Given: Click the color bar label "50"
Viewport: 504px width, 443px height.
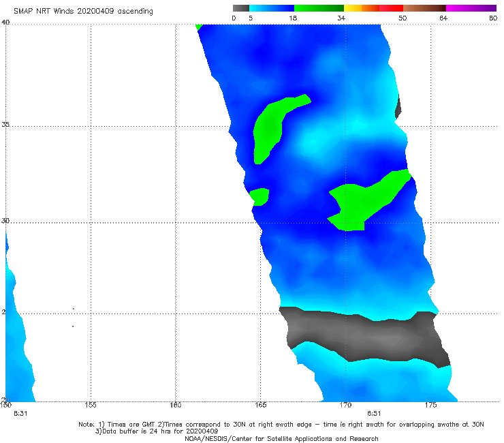Looking at the screenshot, I should point(403,18).
